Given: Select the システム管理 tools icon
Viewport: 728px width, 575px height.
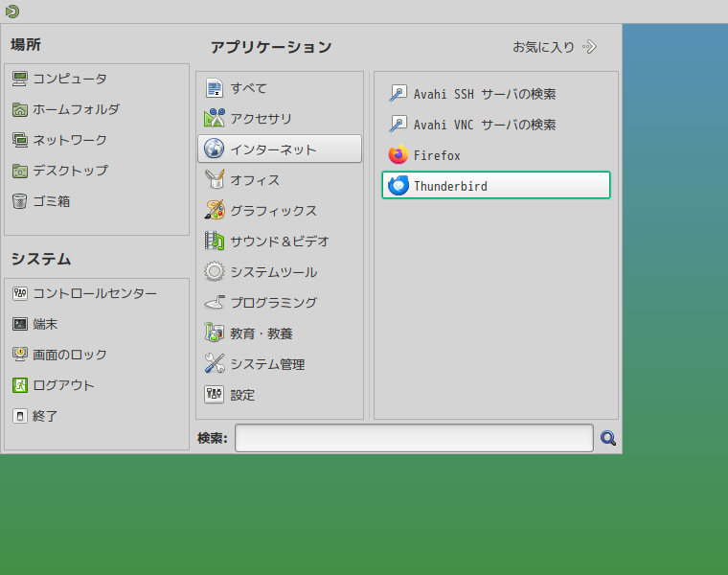Looking at the screenshot, I should pyautogui.click(x=214, y=363).
